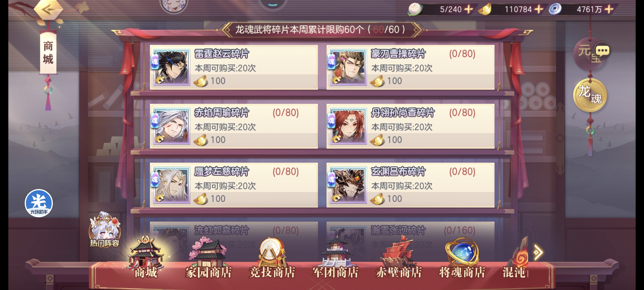This screenshot has height=290, width=644.
Task: Open the chat bubble icon
Action: (x=602, y=51)
